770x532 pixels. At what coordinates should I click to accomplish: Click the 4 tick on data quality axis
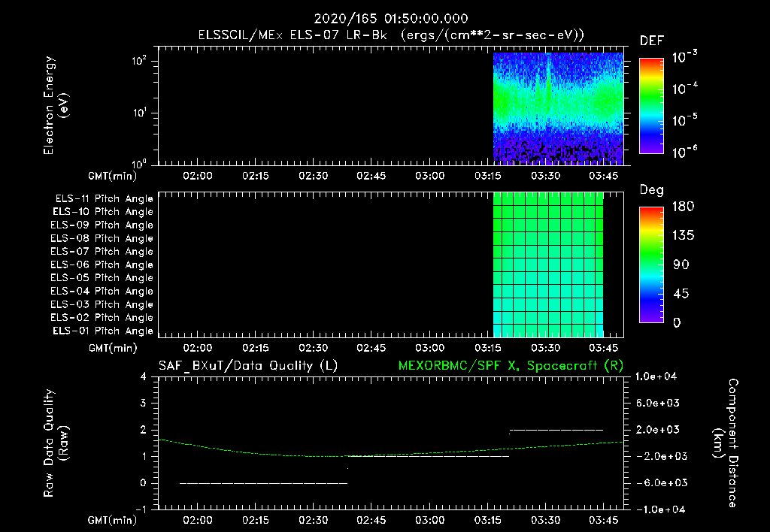point(144,377)
